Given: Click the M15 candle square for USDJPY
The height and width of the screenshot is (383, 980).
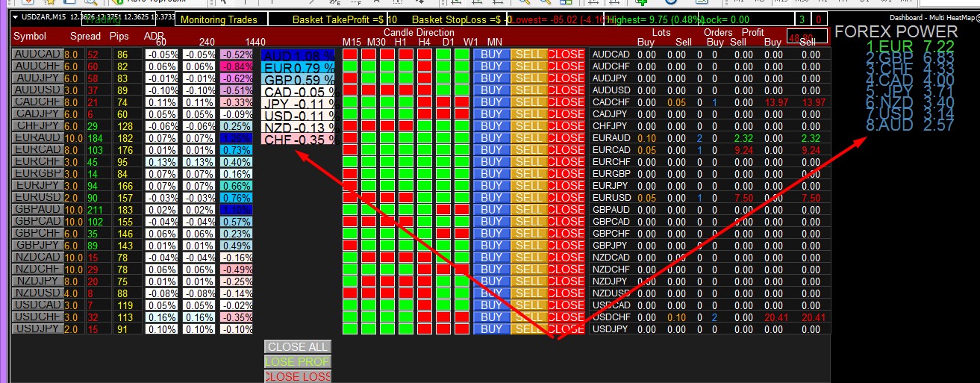Looking at the screenshot, I should [x=350, y=329].
